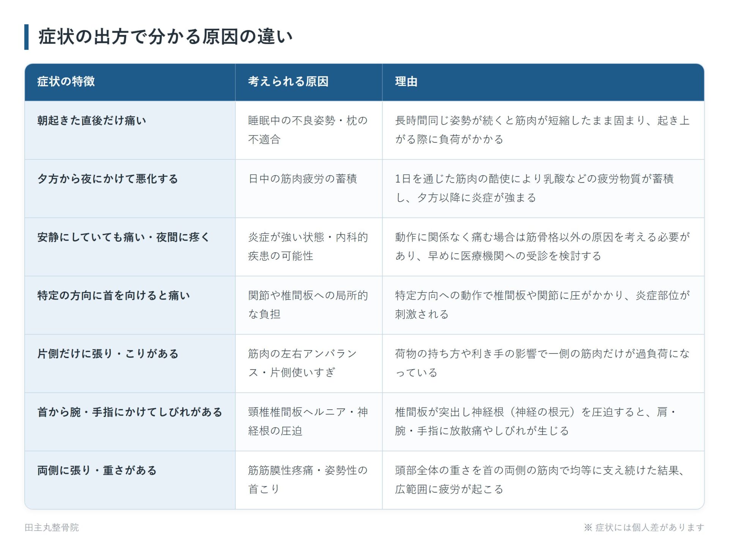Select the cell 関節や椎間板への局所的な負担
This screenshot has height=560, width=729.
(x=309, y=305)
